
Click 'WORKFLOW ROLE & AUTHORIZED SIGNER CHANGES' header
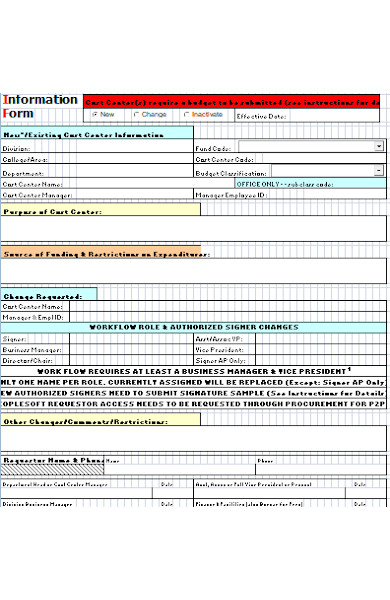point(193,327)
